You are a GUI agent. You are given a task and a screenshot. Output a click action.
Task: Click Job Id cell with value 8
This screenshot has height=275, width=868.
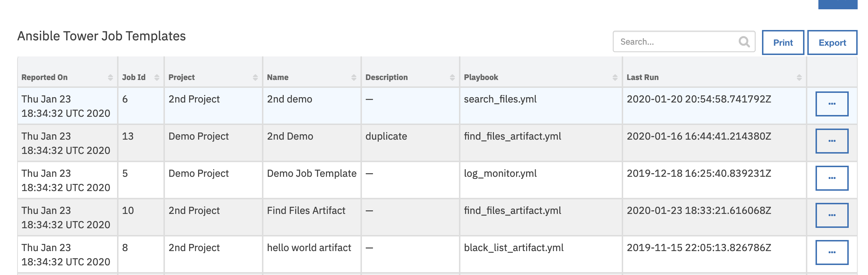(141, 255)
